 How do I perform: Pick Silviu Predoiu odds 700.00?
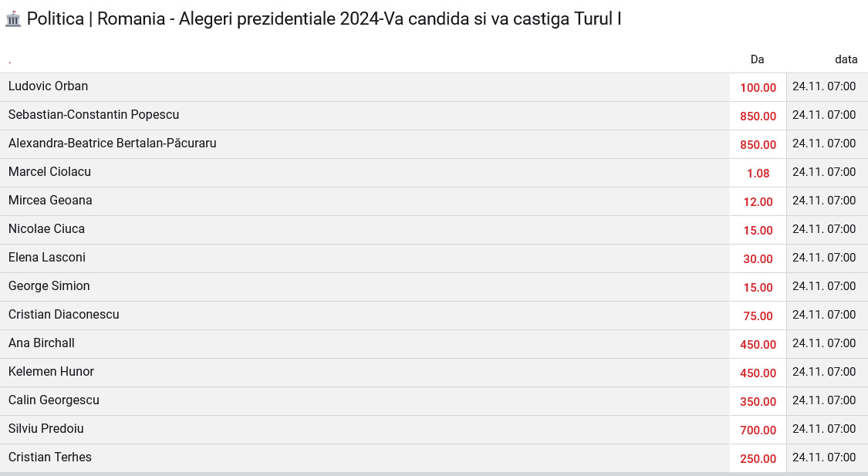click(x=758, y=430)
